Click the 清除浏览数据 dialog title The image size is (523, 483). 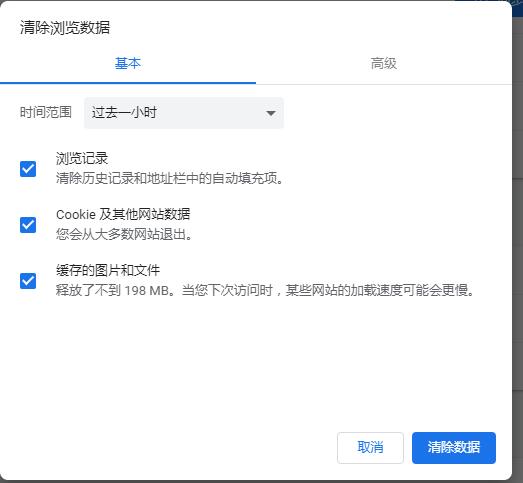point(65,27)
